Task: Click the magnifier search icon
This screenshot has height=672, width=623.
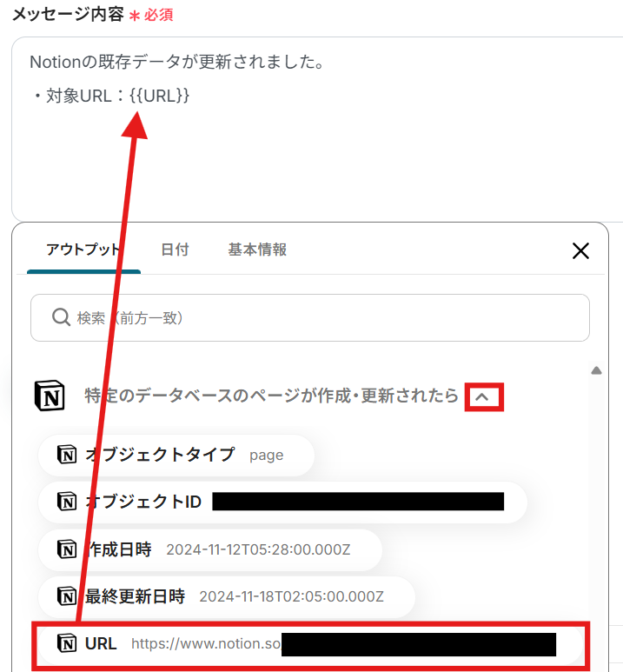Action: click(61, 317)
